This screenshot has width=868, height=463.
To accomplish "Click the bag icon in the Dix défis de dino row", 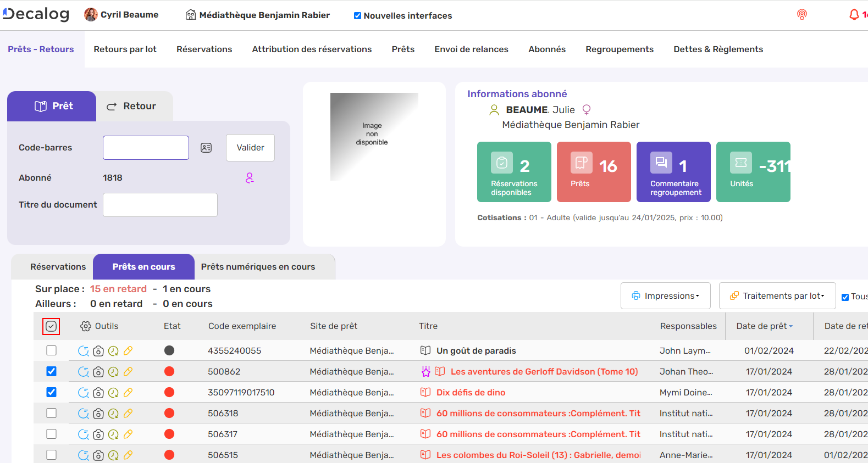I will click(98, 393).
